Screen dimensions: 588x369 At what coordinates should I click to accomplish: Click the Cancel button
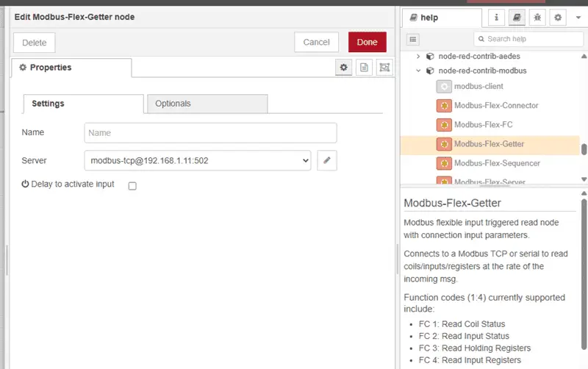(x=316, y=42)
